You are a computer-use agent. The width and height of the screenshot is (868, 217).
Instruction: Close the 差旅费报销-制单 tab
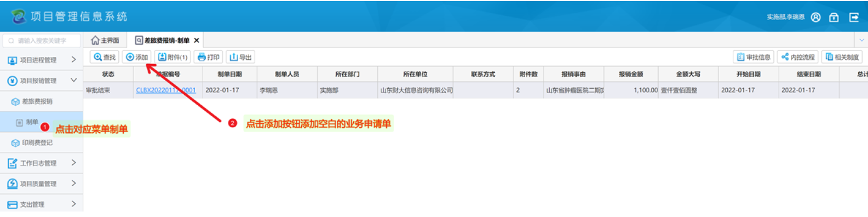click(x=197, y=40)
